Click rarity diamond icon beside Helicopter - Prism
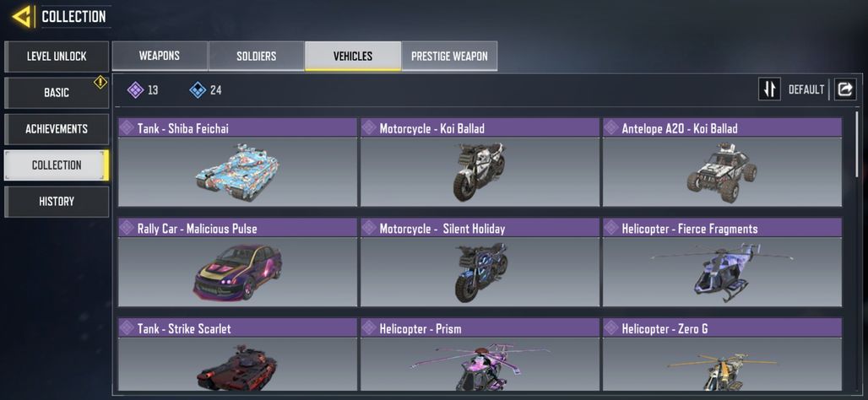The height and width of the screenshot is (400, 868). coord(369,328)
